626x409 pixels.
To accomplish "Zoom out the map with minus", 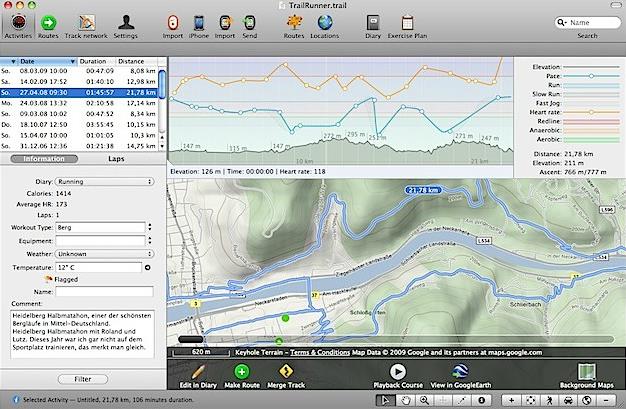I will (606, 400).
